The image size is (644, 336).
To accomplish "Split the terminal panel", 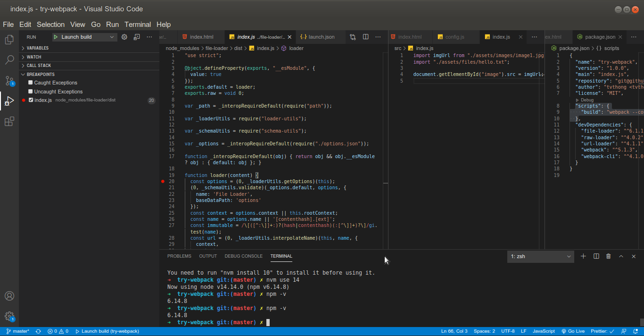I will pyautogui.click(x=596, y=256).
